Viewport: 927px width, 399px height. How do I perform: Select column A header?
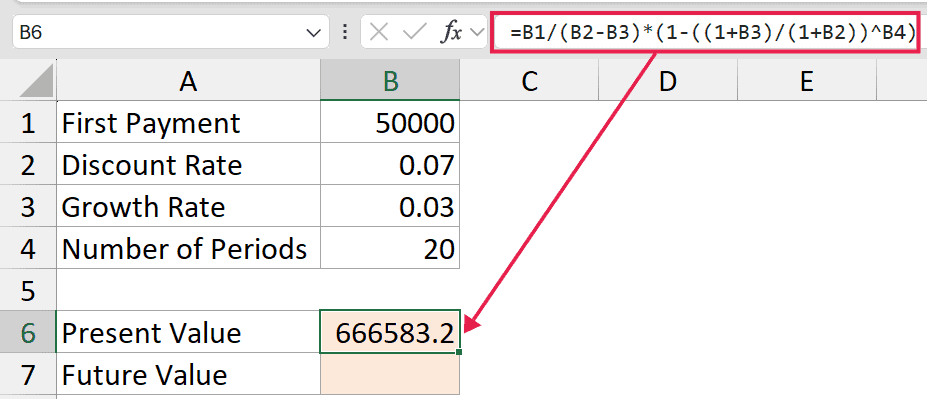(x=188, y=80)
